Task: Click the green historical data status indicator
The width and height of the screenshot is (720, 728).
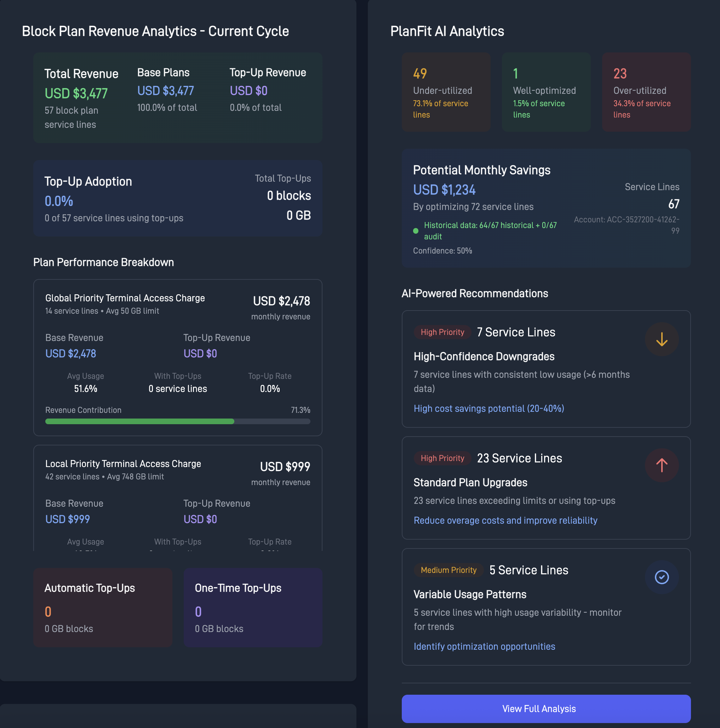Action: [x=416, y=231]
